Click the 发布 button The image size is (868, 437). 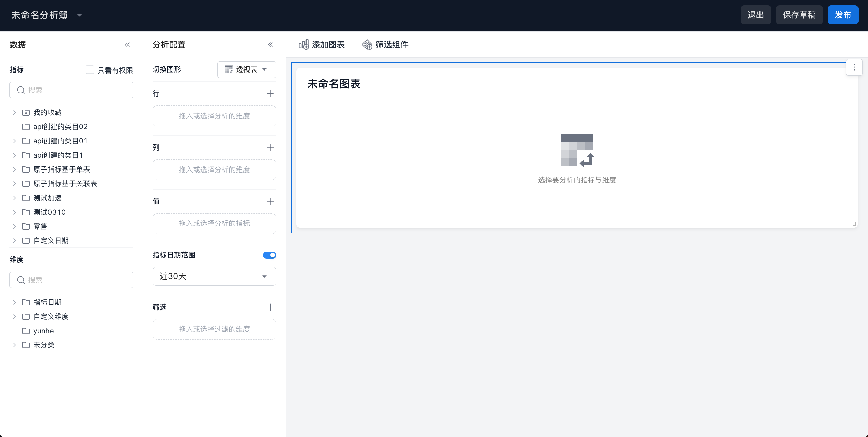843,15
